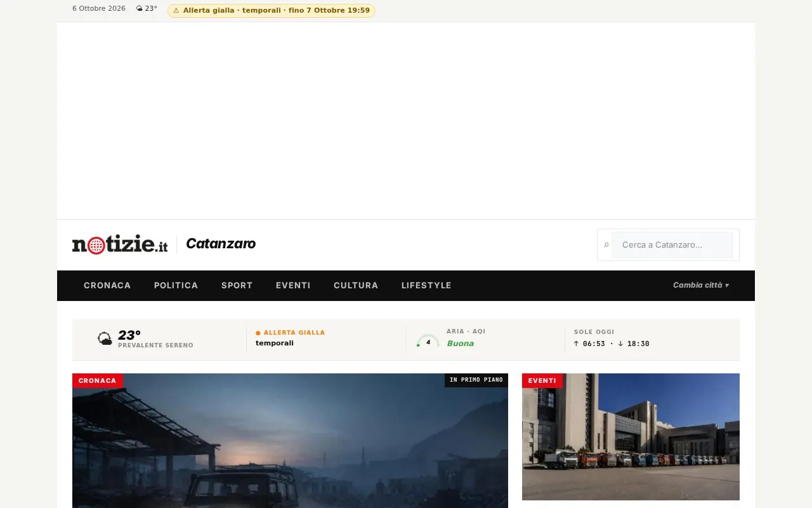812x508 pixels.
Task: Select the Cultura menu item
Action: click(356, 286)
